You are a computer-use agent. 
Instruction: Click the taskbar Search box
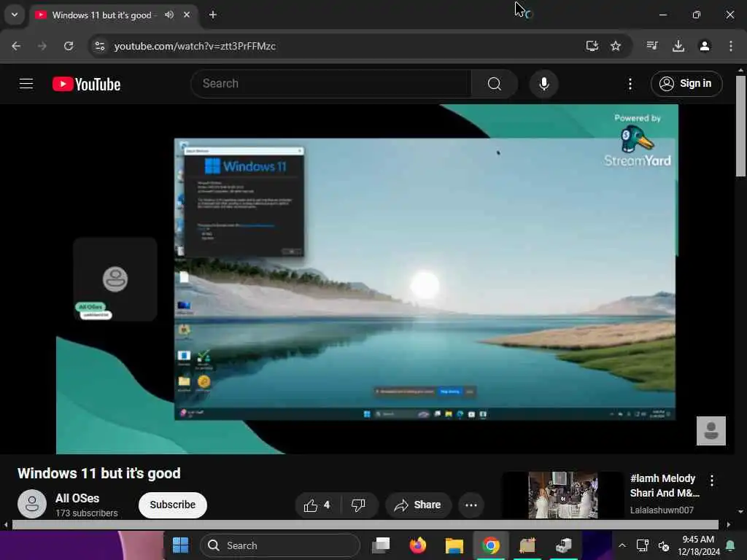click(x=279, y=545)
